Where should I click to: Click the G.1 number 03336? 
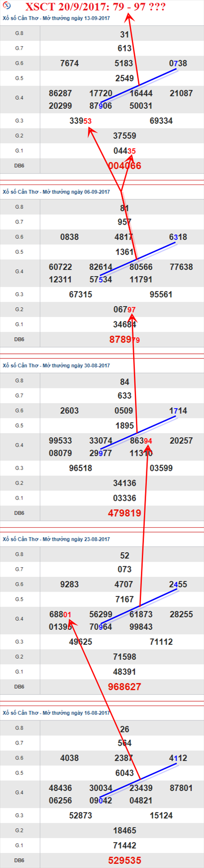pos(125,498)
